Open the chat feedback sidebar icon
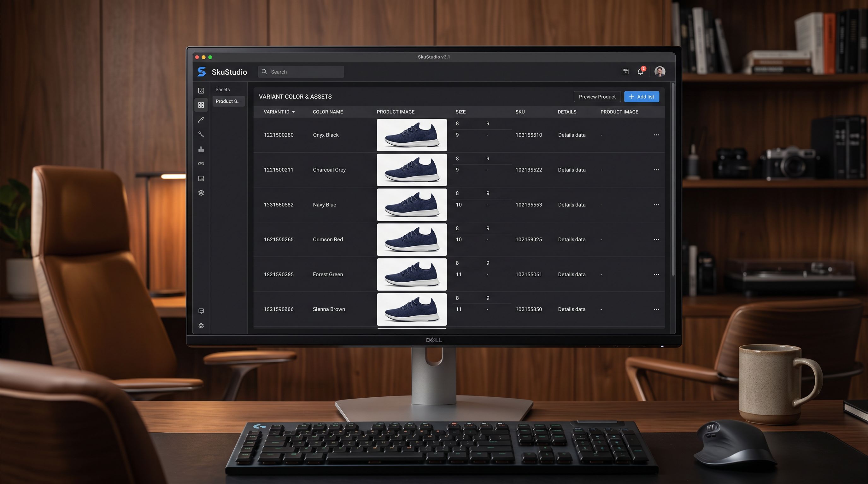Viewport: 868px width, 484px height. [201, 311]
